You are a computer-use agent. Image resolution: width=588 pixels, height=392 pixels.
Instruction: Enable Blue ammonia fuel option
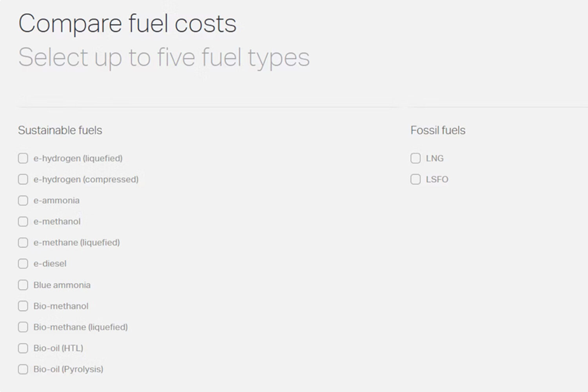[23, 285]
